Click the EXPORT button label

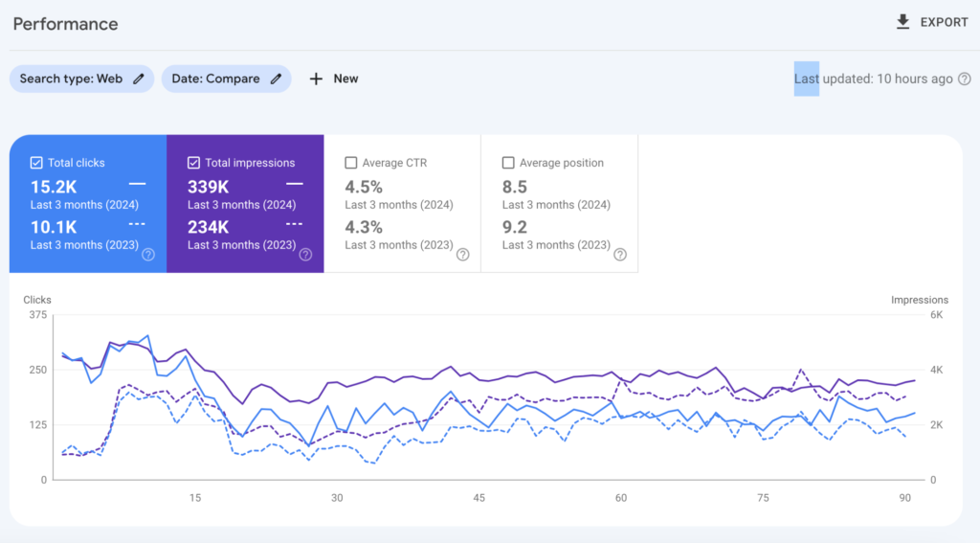944,22
